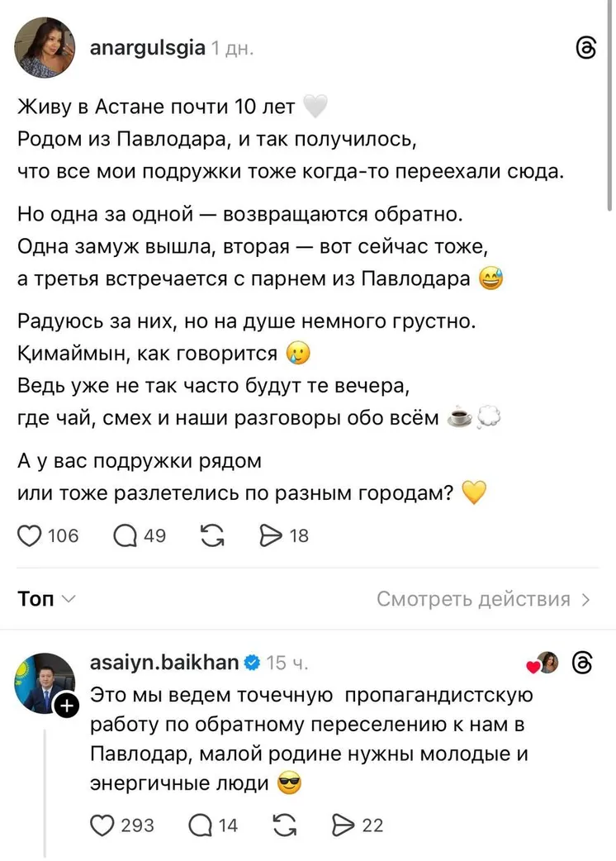The width and height of the screenshot is (616, 861).
Task: Like the anargulsgia post with heart icon
Action: 30,535
